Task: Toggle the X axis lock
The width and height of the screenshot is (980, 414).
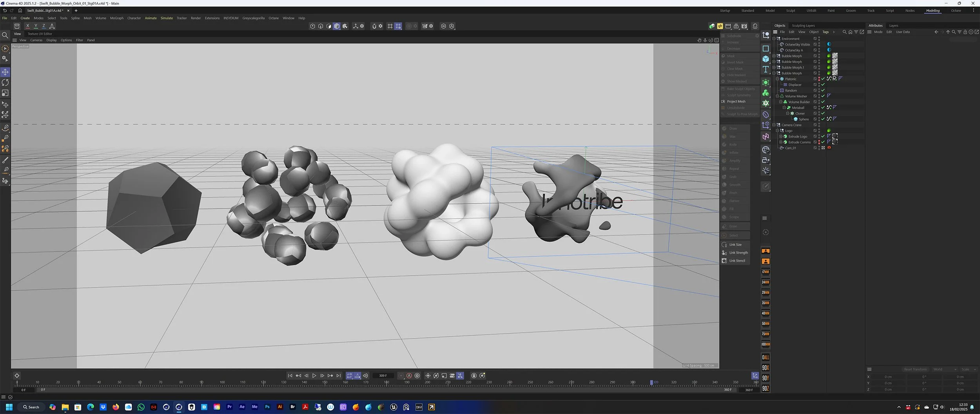Action: (x=27, y=26)
